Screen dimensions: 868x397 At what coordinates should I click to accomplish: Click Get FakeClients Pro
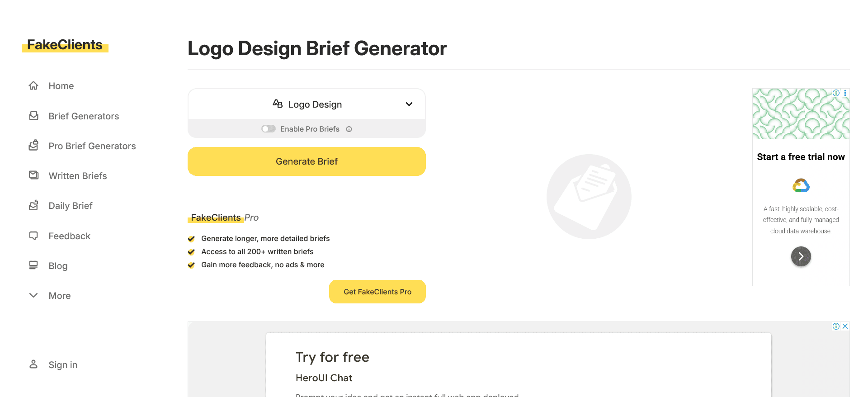(x=377, y=292)
